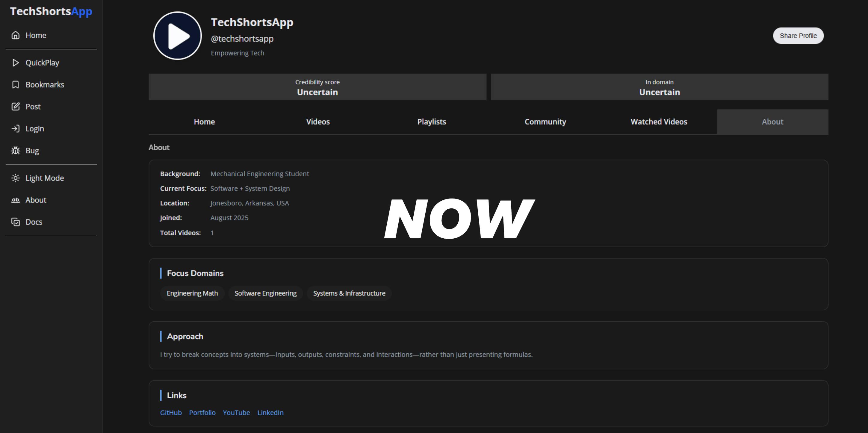Click the TechShortsApp logo in the sidebar
The width and height of the screenshot is (868, 433).
click(51, 11)
